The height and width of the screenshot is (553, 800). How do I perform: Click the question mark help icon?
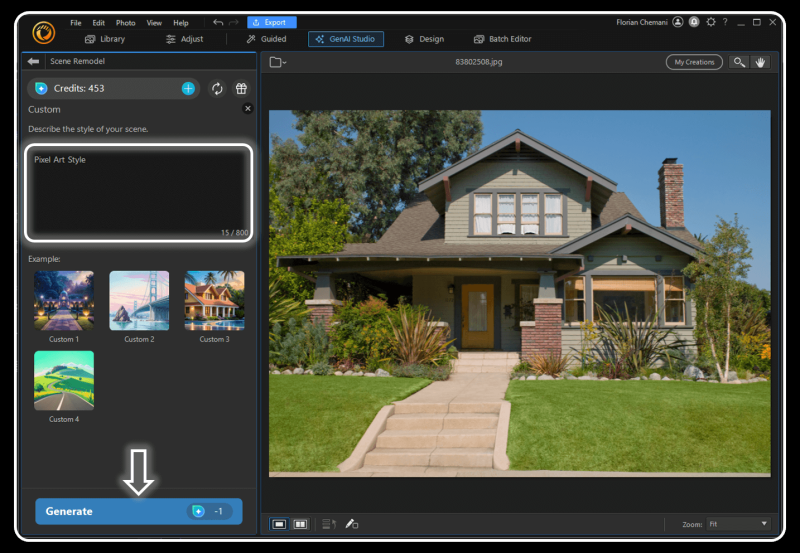(725, 22)
